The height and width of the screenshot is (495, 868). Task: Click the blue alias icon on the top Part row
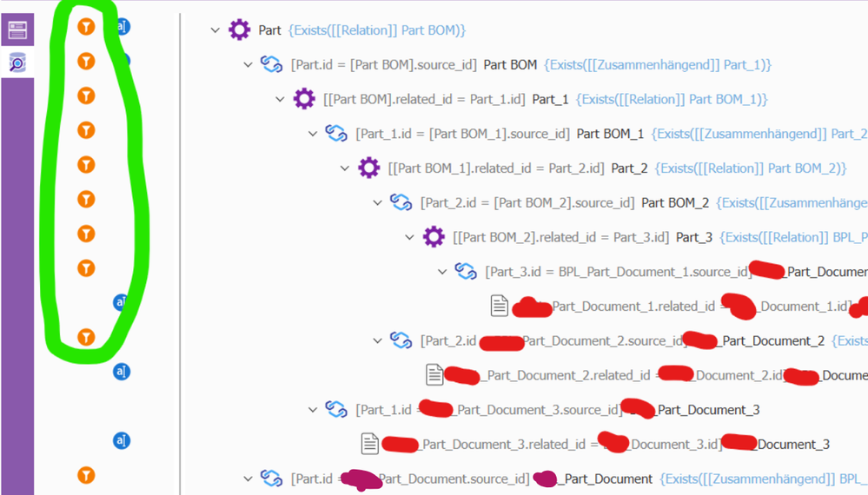tap(122, 27)
